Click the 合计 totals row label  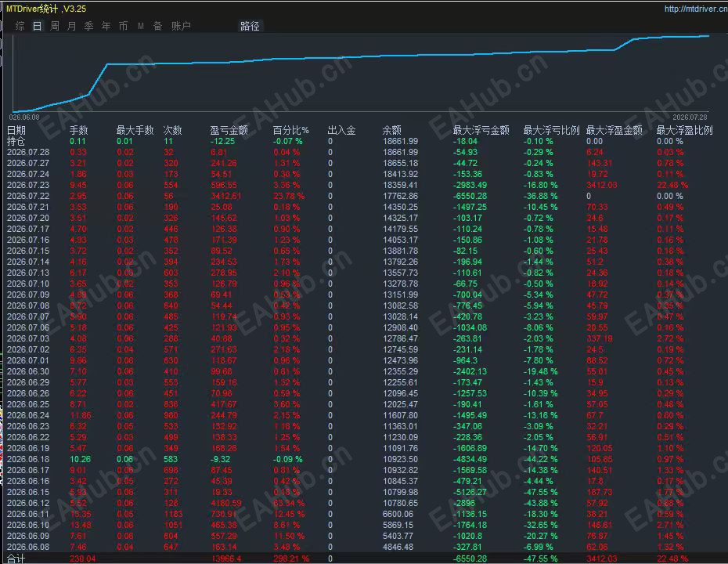click(16, 559)
